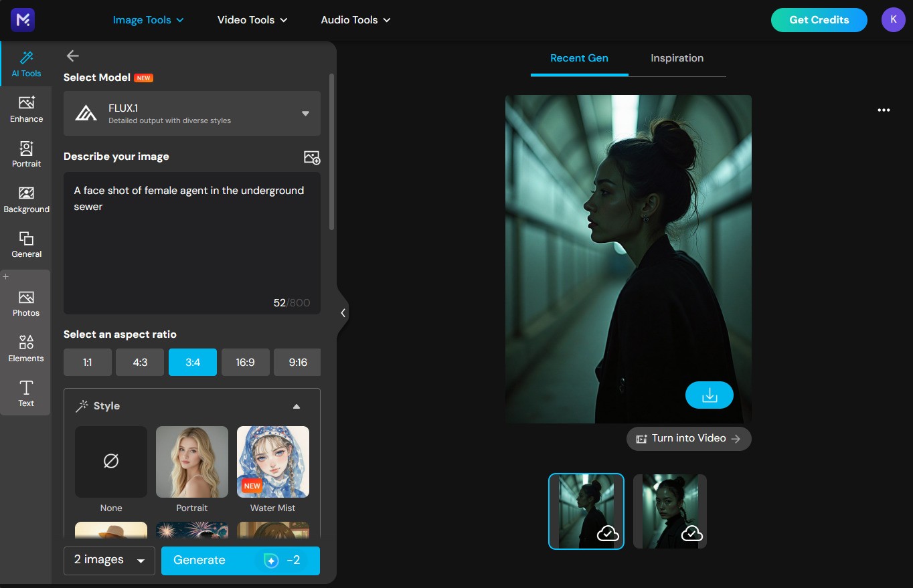Select the 3:4 aspect ratio

coord(193,363)
